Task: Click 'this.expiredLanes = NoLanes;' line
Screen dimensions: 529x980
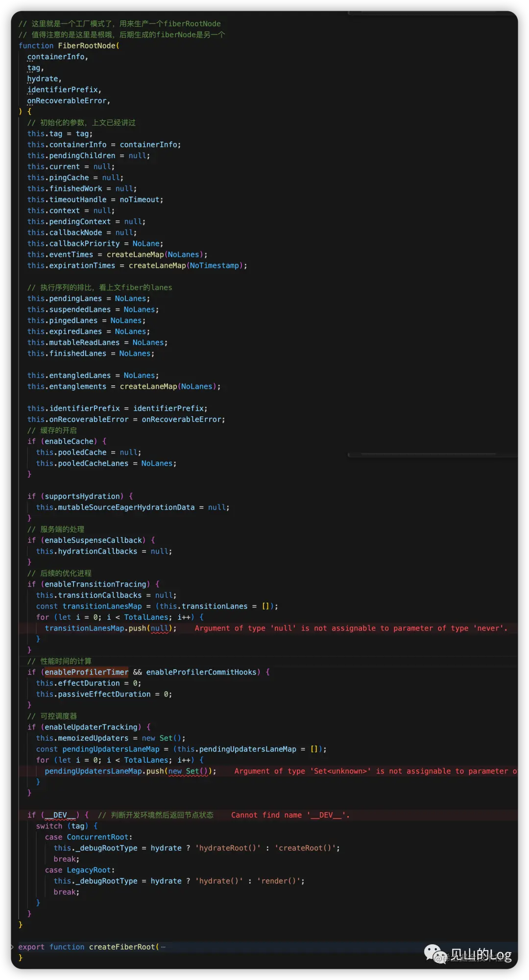Action: [89, 331]
